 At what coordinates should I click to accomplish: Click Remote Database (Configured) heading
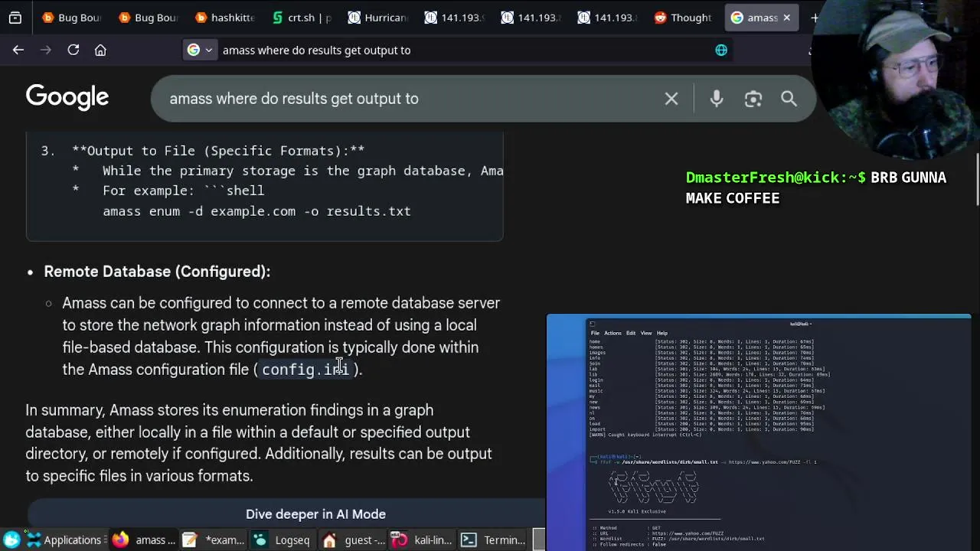pyautogui.click(x=157, y=272)
